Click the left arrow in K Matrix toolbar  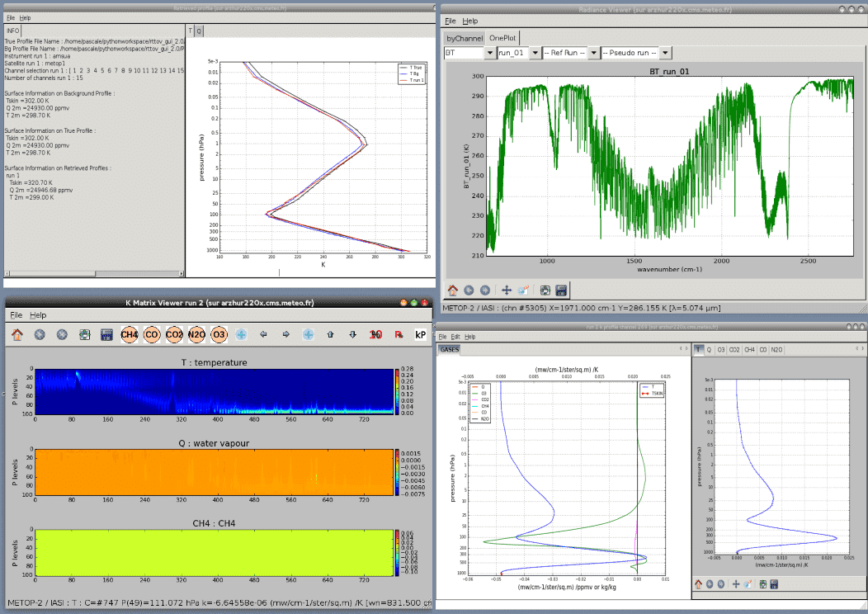coord(263,334)
